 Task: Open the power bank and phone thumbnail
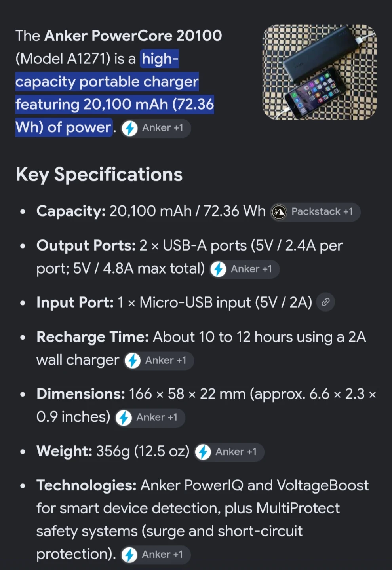coord(320,72)
